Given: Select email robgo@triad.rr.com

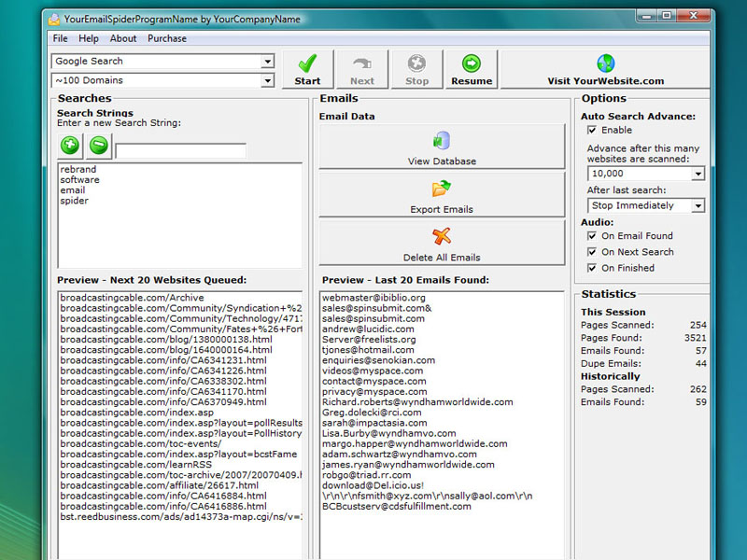Looking at the screenshot, I should coord(366,475).
